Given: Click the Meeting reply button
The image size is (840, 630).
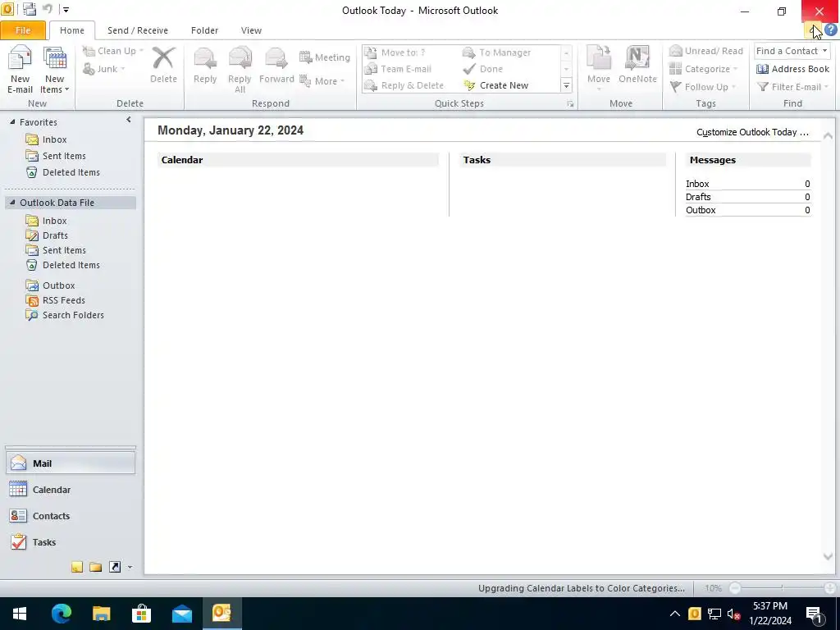Looking at the screenshot, I should (325, 57).
